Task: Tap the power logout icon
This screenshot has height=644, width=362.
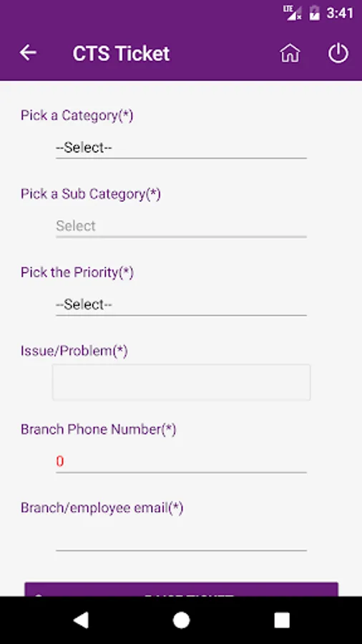Action: click(x=338, y=54)
